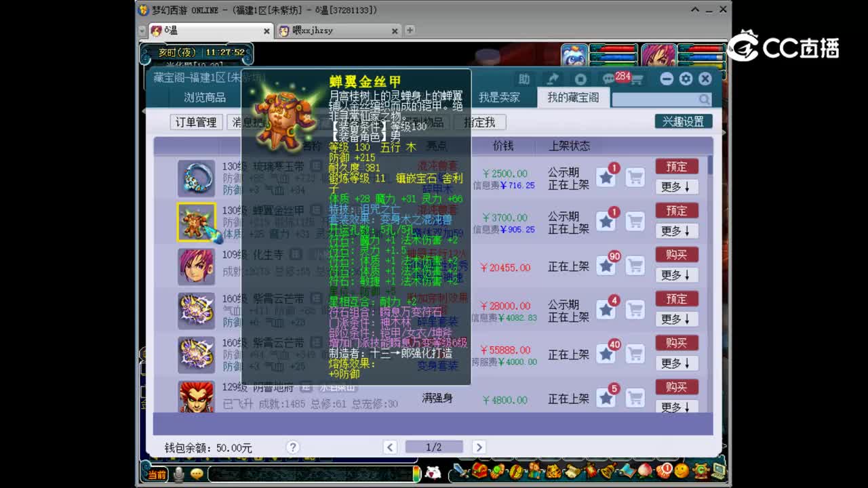868x488 pixels.
Task: Expand 更多 for the ¥2500.00 item
Action: (x=677, y=186)
